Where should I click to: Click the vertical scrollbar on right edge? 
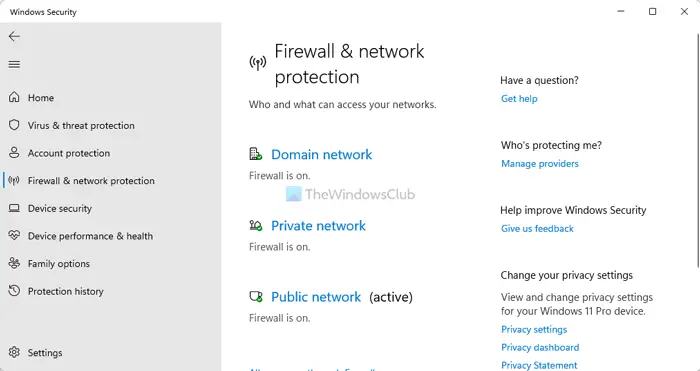(698, 145)
